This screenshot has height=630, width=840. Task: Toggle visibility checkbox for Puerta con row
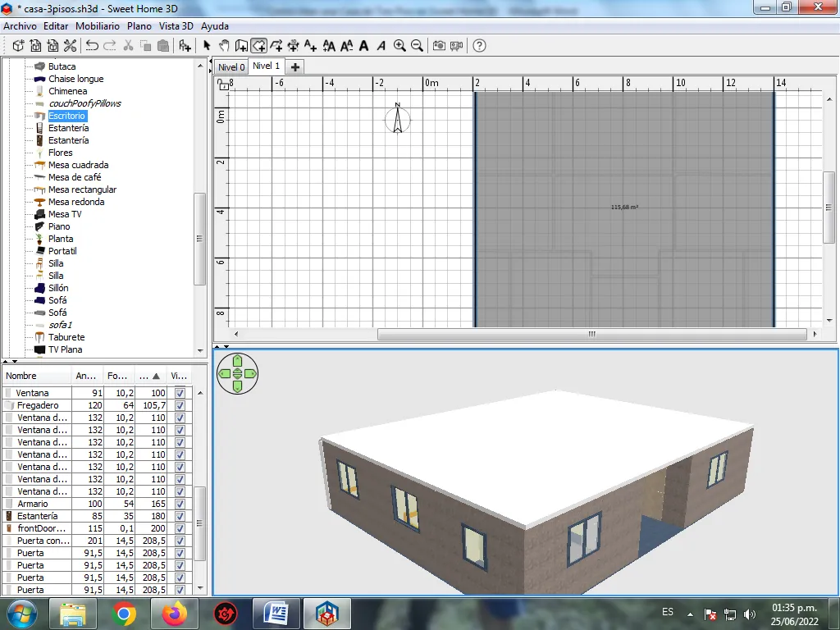[x=180, y=541]
